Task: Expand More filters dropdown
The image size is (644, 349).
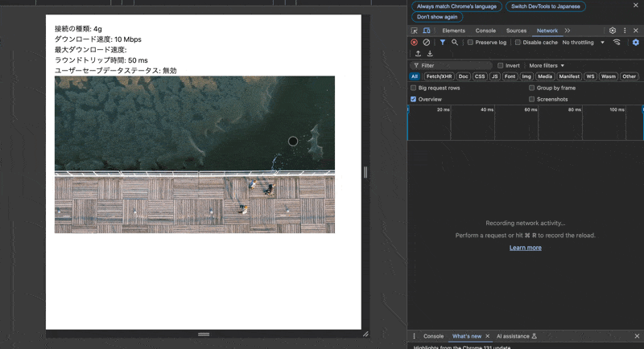Action: pyautogui.click(x=547, y=66)
